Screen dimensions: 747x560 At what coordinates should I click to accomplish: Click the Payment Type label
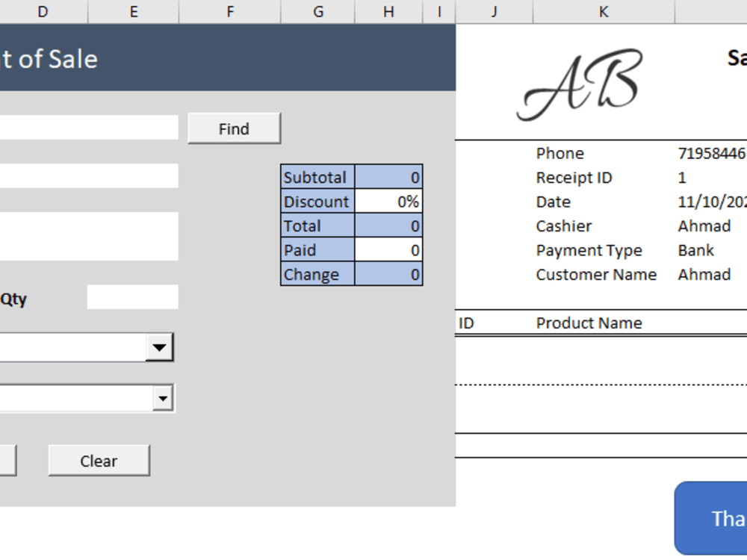click(x=589, y=250)
